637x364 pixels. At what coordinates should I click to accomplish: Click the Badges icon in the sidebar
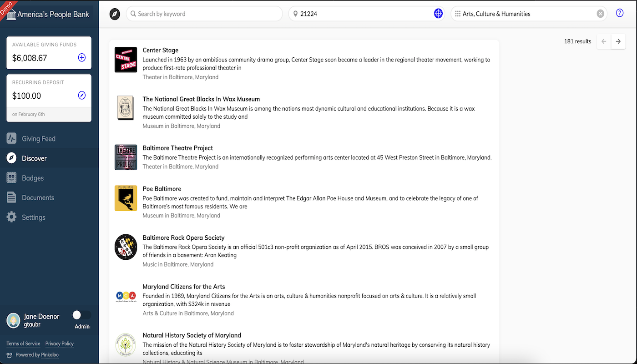[12, 178]
